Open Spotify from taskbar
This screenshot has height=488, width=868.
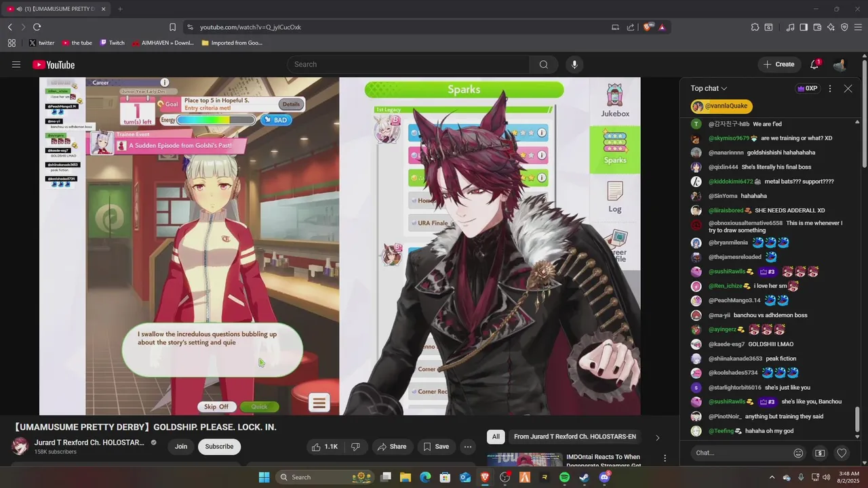coord(564,477)
